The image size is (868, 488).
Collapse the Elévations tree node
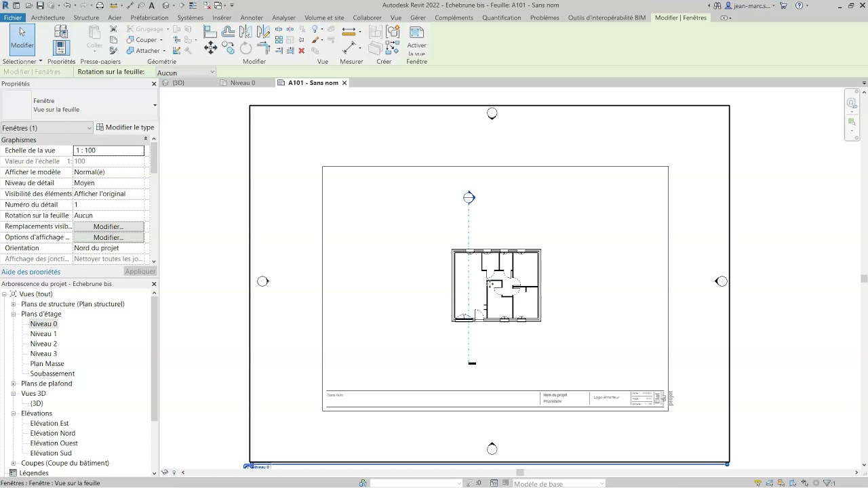tap(13, 413)
